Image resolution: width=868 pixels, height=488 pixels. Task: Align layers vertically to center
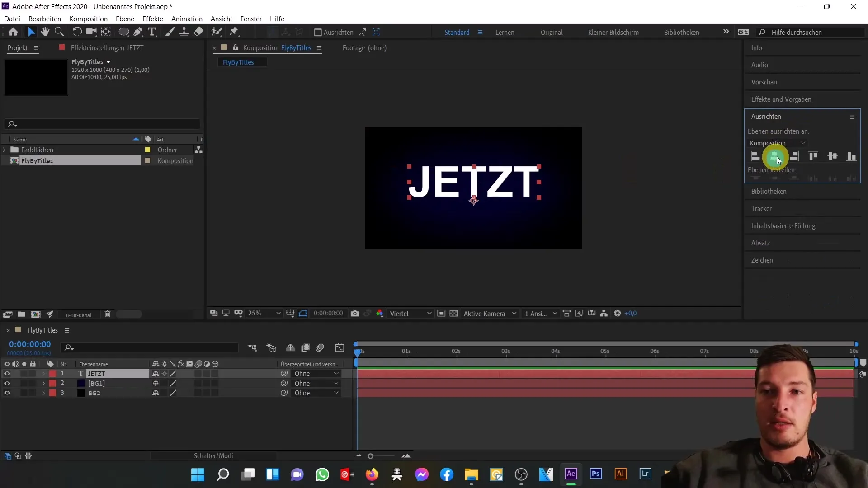coord(832,156)
